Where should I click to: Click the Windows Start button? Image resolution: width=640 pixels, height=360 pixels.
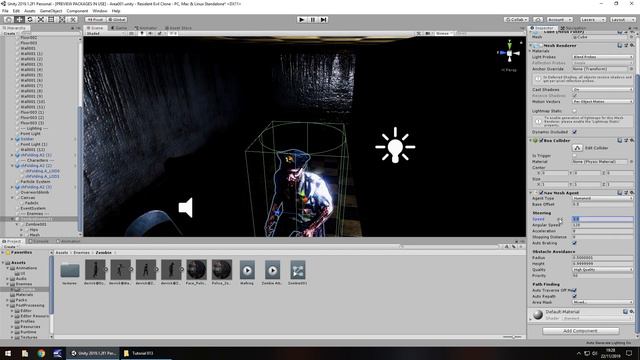(8, 353)
